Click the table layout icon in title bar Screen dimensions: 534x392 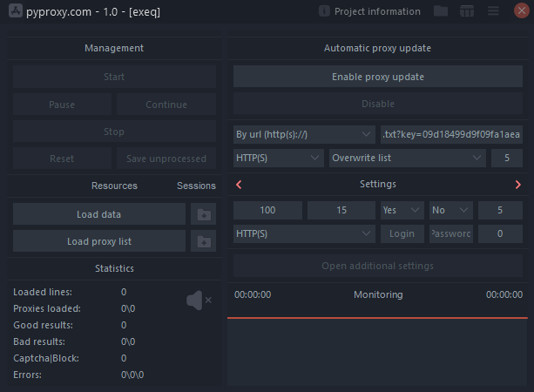[467, 11]
